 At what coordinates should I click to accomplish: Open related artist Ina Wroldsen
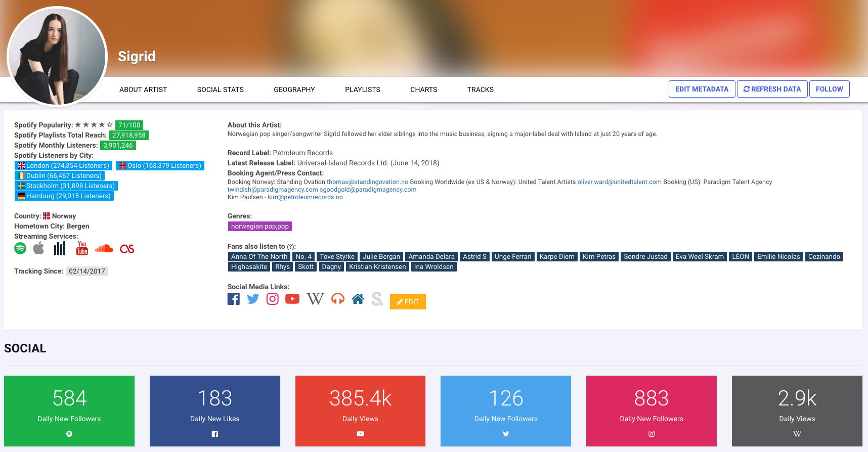pyautogui.click(x=434, y=266)
